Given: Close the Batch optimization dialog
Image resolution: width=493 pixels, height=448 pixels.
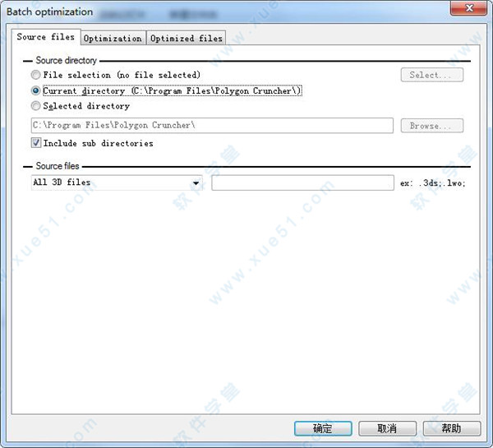Looking at the screenshot, I should point(469,8).
